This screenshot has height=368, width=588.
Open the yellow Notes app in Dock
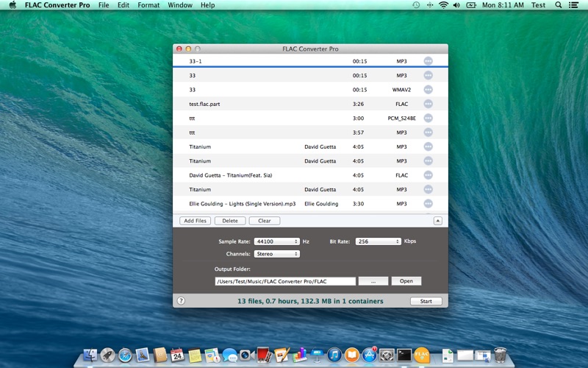click(195, 355)
